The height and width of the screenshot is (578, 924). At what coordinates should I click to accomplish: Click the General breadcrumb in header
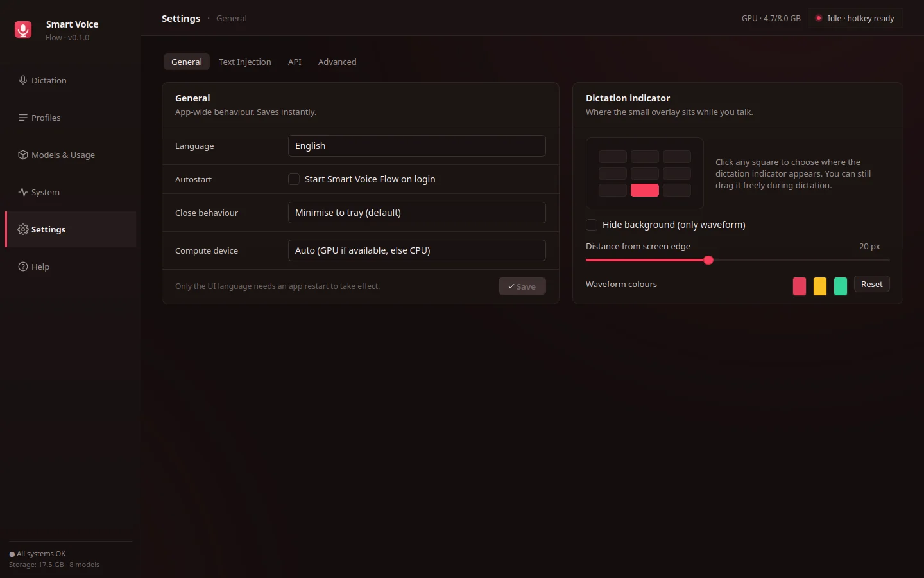click(232, 18)
